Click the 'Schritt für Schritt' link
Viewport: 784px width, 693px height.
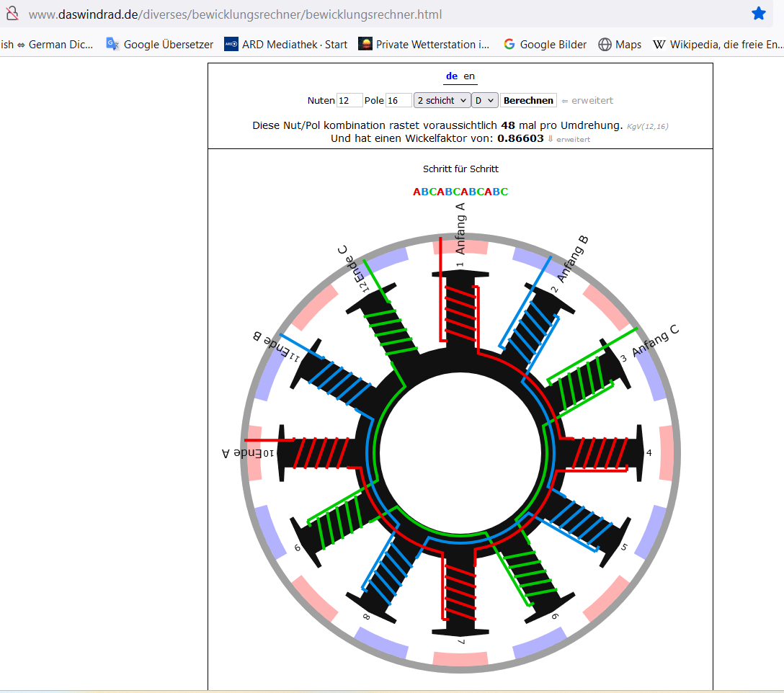[x=460, y=169]
